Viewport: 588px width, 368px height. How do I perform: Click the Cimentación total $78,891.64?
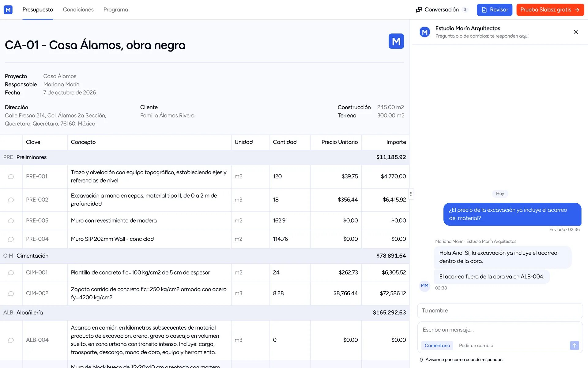(x=391, y=256)
